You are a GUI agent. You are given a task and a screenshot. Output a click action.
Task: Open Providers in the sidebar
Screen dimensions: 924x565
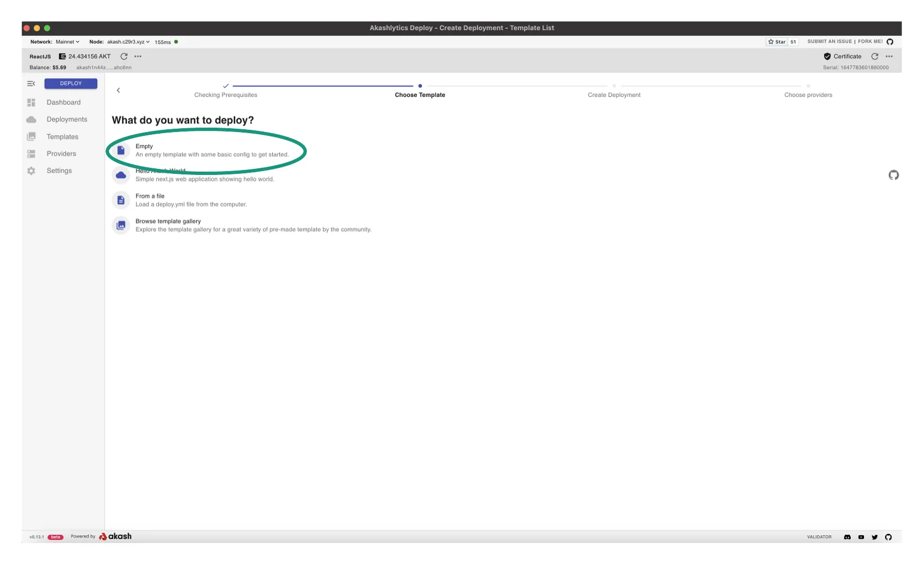pyautogui.click(x=61, y=154)
